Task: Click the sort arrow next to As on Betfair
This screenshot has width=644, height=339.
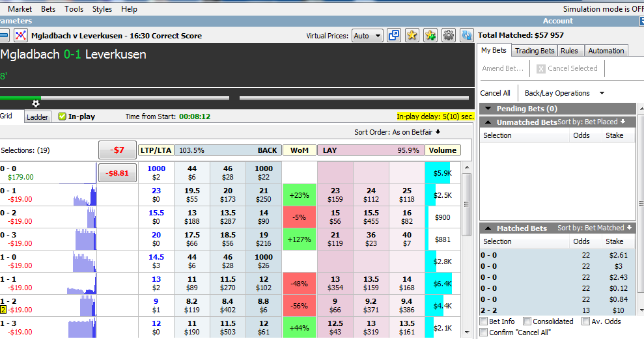Action: [438, 132]
